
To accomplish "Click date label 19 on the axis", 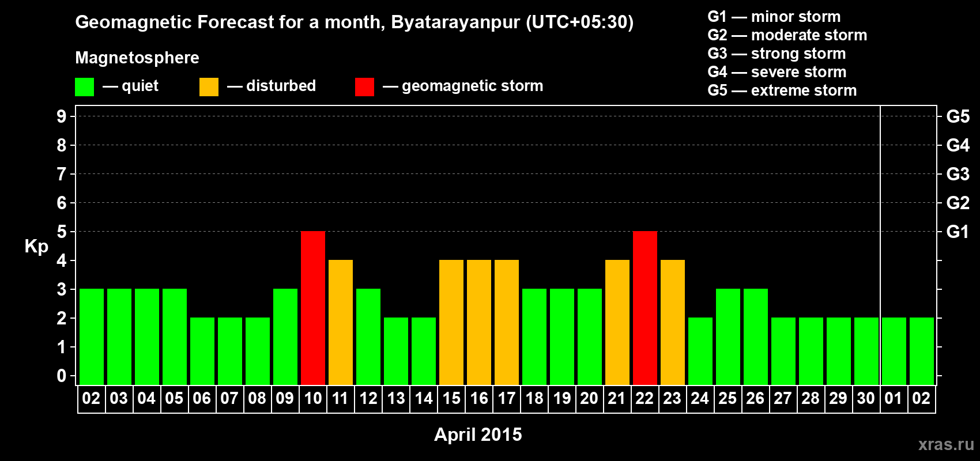I will pyautogui.click(x=561, y=399).
